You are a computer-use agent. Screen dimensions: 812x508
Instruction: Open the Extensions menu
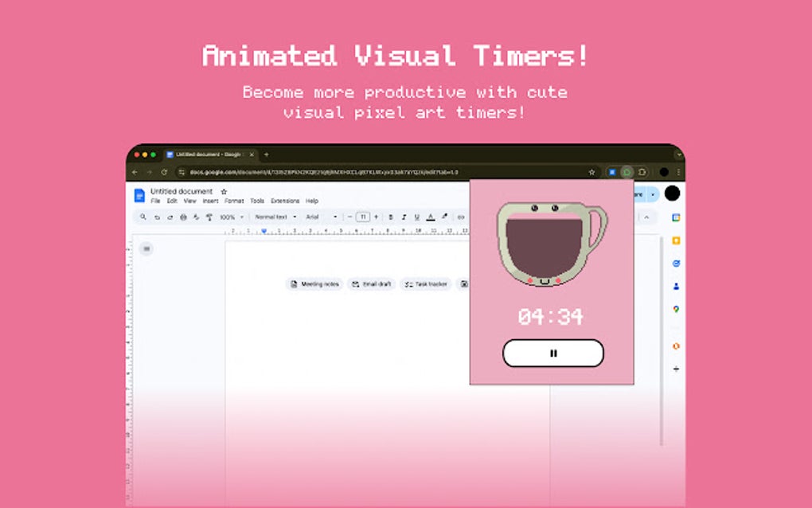[285, 201]
